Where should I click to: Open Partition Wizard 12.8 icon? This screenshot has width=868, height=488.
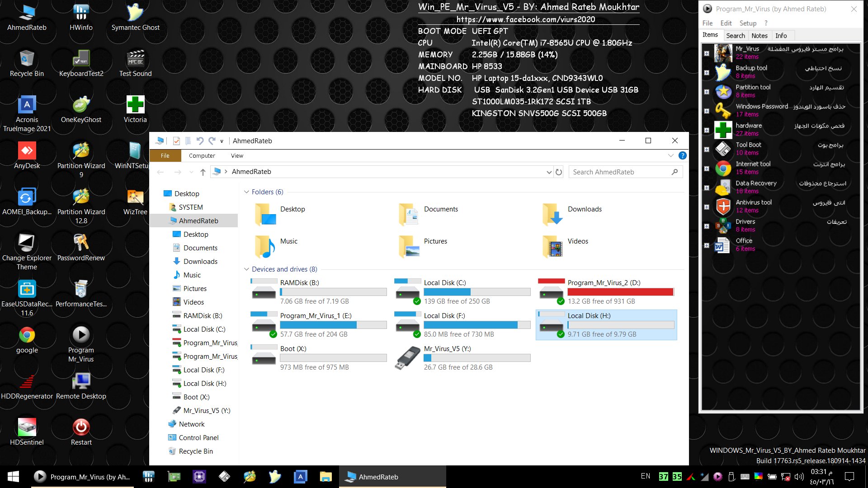coord(81,206)
